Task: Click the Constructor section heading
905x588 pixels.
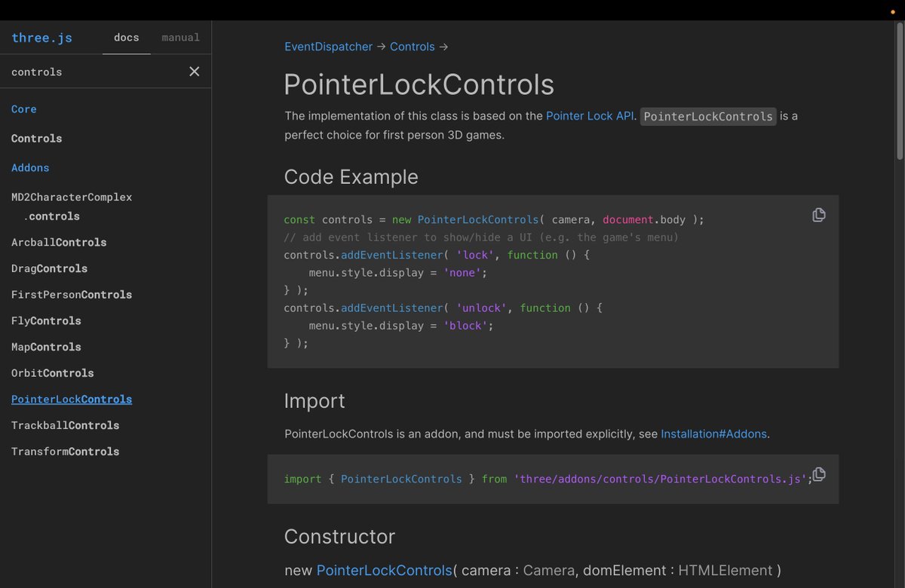Action: click(x=339, y=537)
